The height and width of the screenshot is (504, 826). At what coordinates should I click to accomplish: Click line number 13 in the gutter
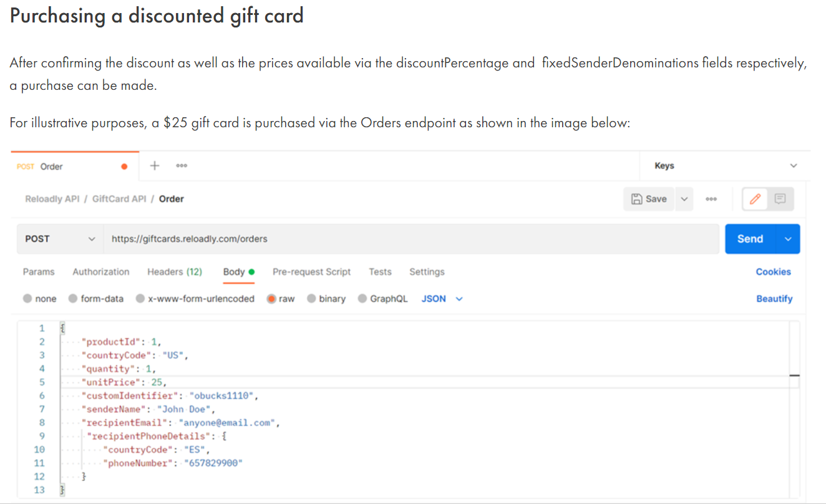click(39, 490)
